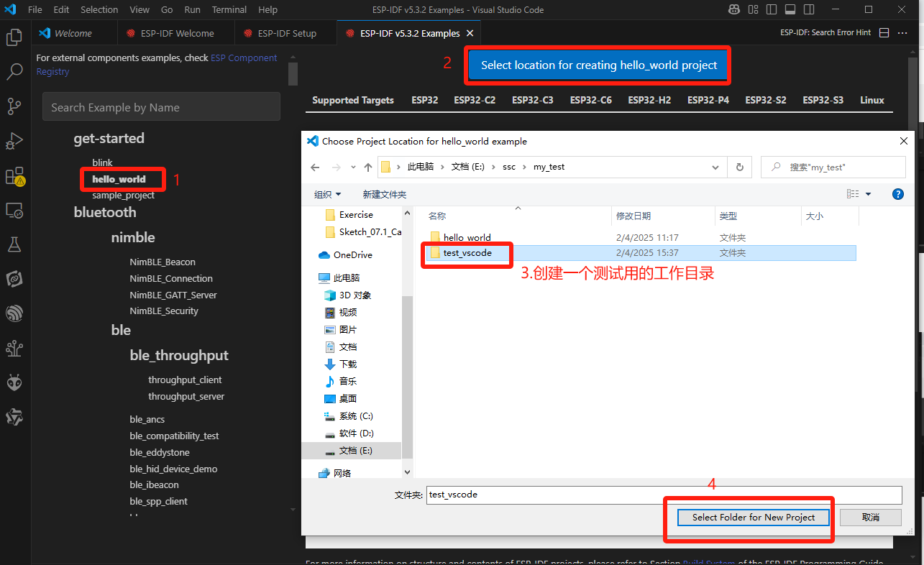This screenshot has height=565, width=924.
Task: Open the Search view in activity bar
Action: point(14,72)
